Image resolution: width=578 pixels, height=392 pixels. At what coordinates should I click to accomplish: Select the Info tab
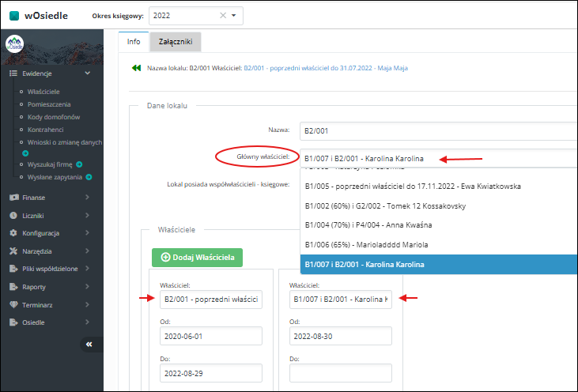point(134,41)
